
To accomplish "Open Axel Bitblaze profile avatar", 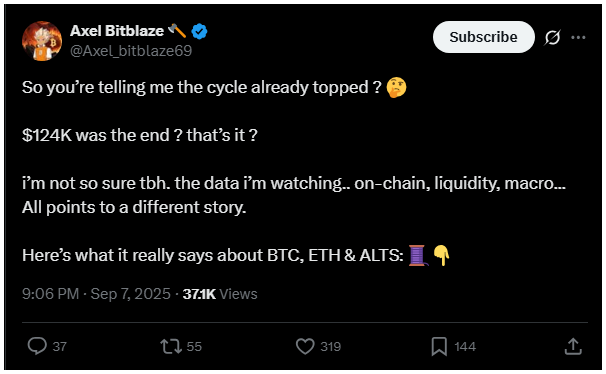I will tap(42, 41).
